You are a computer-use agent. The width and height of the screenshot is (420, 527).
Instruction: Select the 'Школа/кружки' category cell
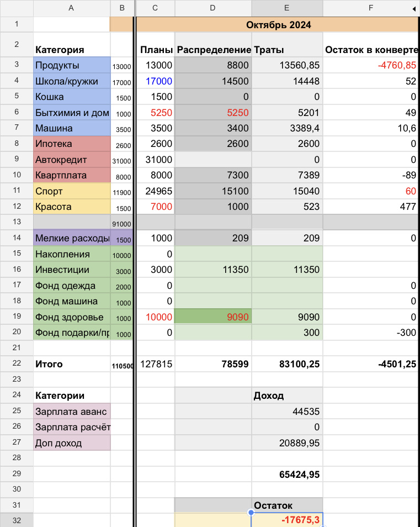pos(72,81)
